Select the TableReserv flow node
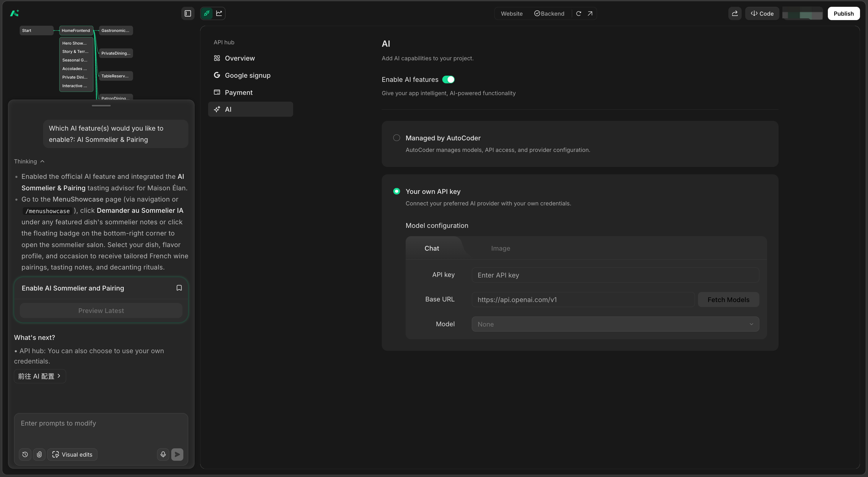The width and height of the screenshot is (868, 477). (x=115, y=76)
